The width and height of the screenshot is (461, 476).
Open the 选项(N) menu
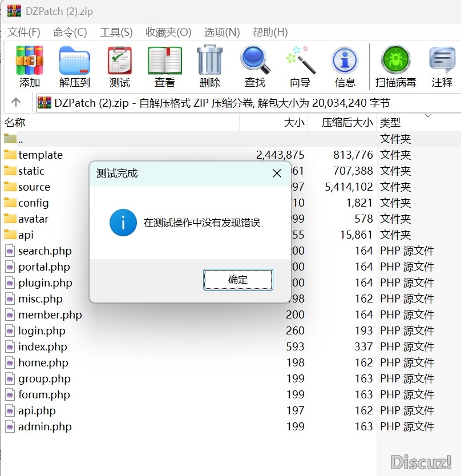[222, 32]
